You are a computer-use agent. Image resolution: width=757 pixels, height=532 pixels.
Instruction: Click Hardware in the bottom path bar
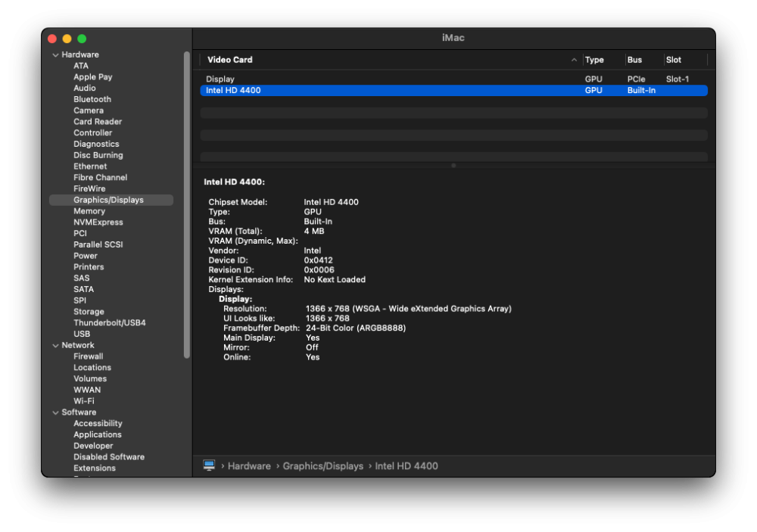point(249,466)
